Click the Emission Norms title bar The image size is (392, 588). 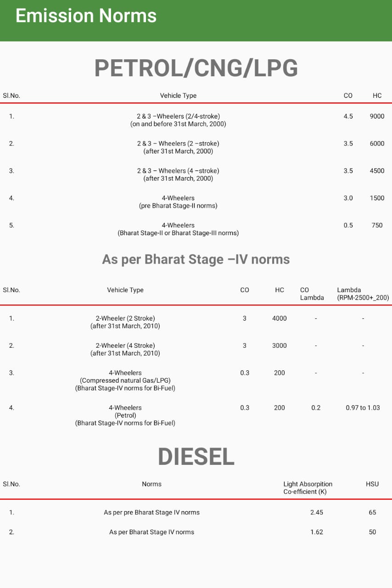coord(86,16)
